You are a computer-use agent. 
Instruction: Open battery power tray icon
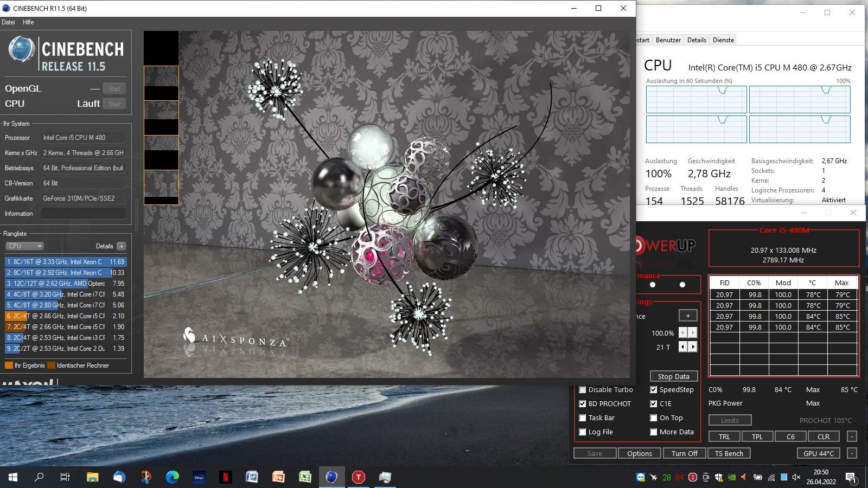tap(758, 478)
